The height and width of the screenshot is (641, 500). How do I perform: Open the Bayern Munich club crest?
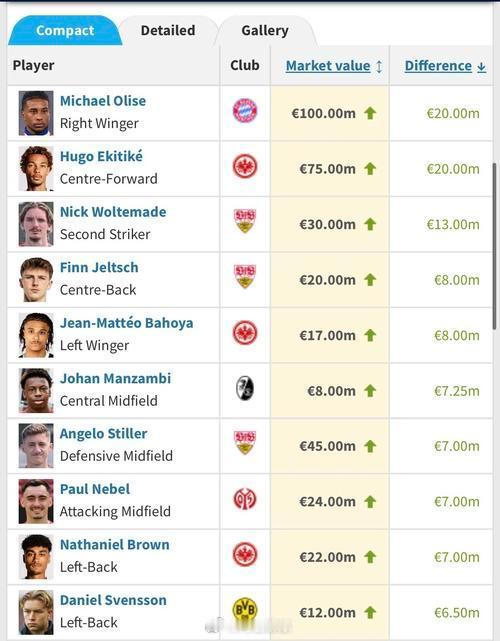click(244, 111)
